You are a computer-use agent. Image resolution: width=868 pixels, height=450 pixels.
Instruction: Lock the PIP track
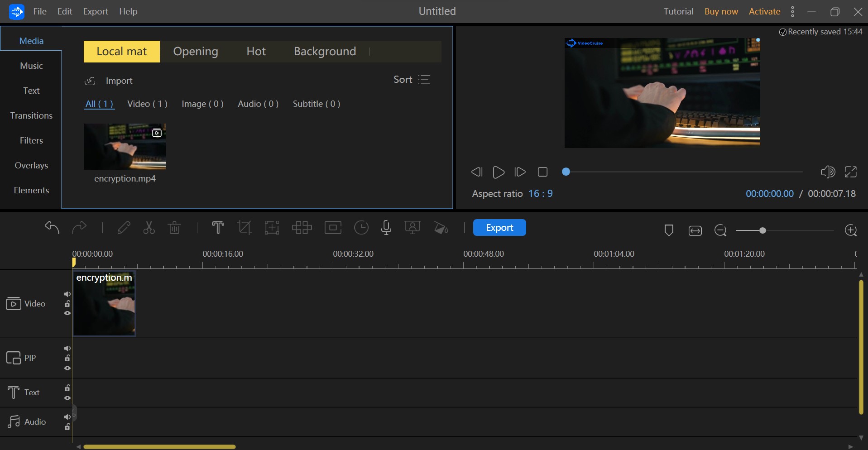point(67,358)
